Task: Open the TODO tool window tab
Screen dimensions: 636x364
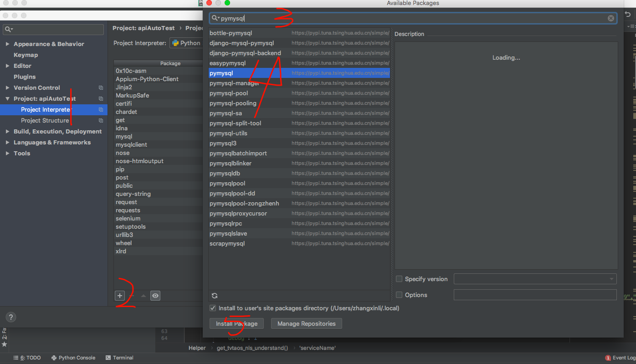Action: (x=27, y=358)
